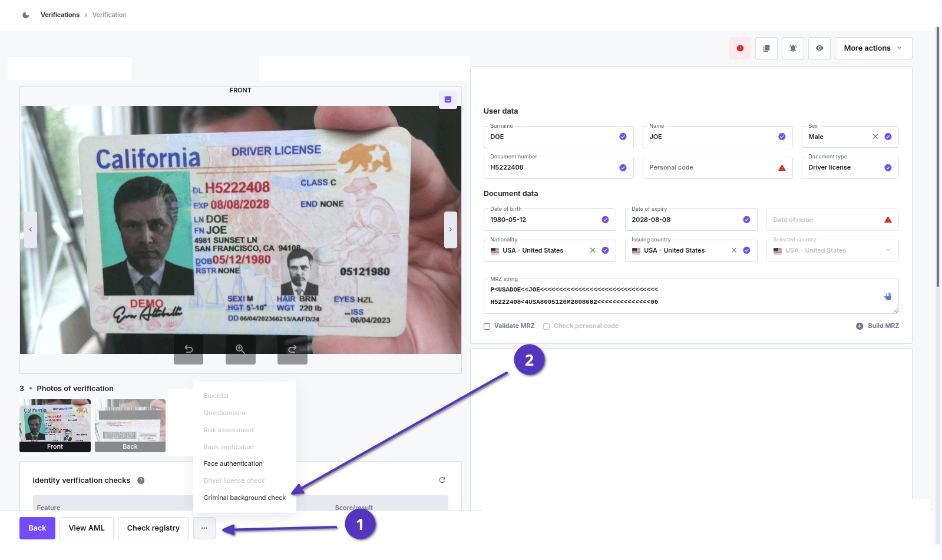Click the Name field check icon

click(x=782, y=137)
